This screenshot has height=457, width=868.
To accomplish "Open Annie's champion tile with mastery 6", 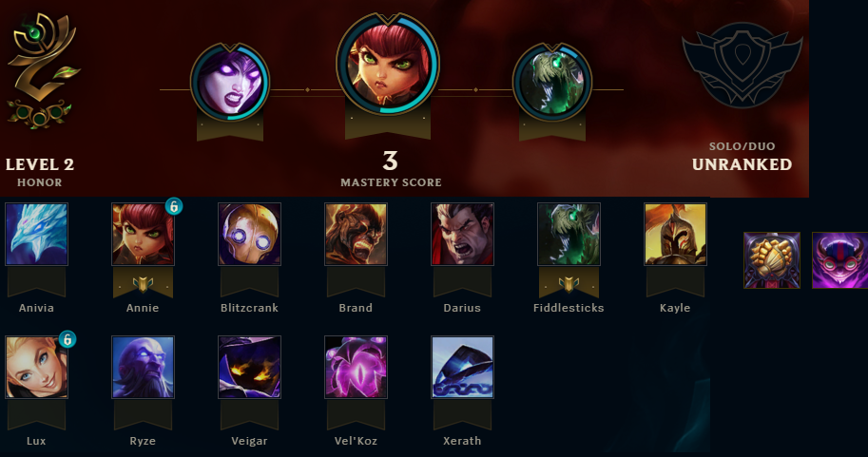I will point(143,234).
